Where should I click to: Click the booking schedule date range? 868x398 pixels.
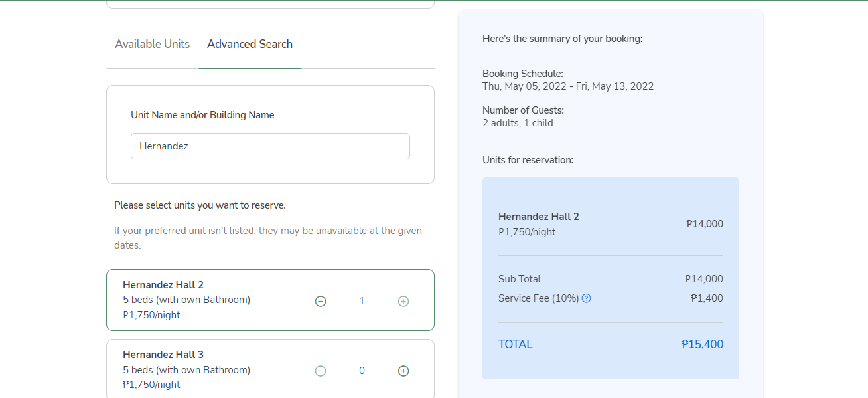pos(568,86)
